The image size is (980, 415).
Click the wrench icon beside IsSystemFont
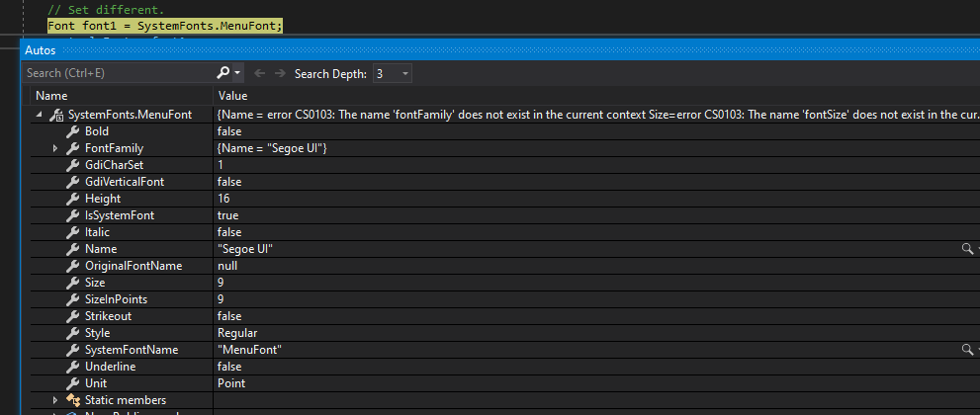pyautogui.click(x=72, y=216)
